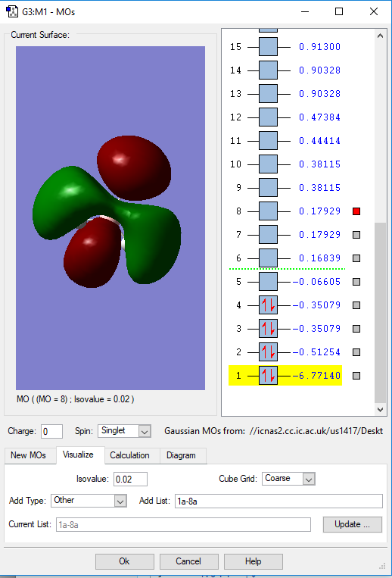Click the orbital 9 energy level box

pyautogui.click(x=268, y=188)
